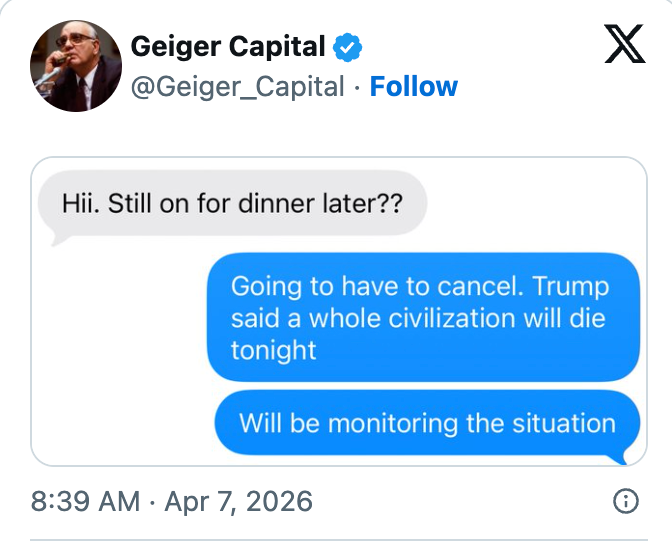Click the word "dinner" in gray bubble

277,203
